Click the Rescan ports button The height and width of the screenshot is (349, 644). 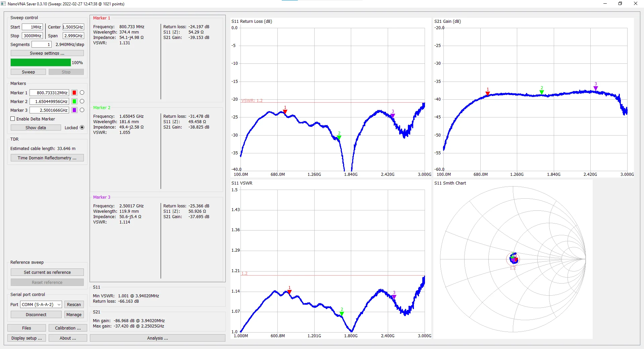(74, 304)
